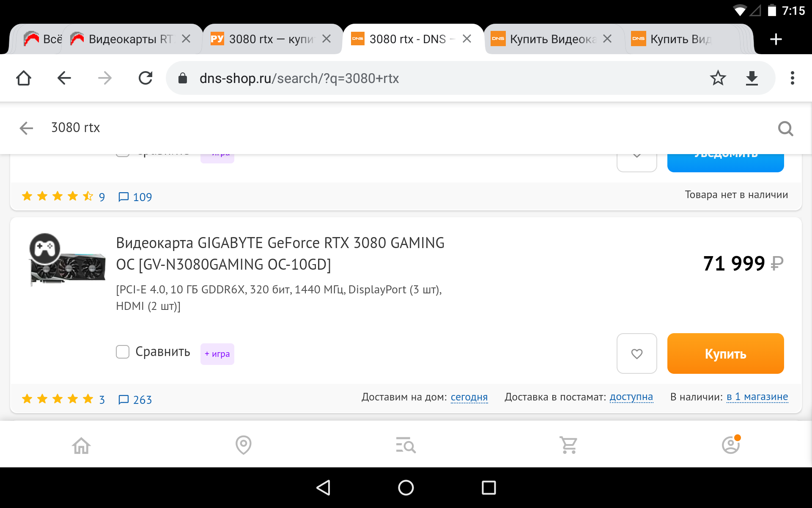Viewport: 812px width, 508px height.
Task: Open a new browser tab with plus
Action: (x=776, y=39)
